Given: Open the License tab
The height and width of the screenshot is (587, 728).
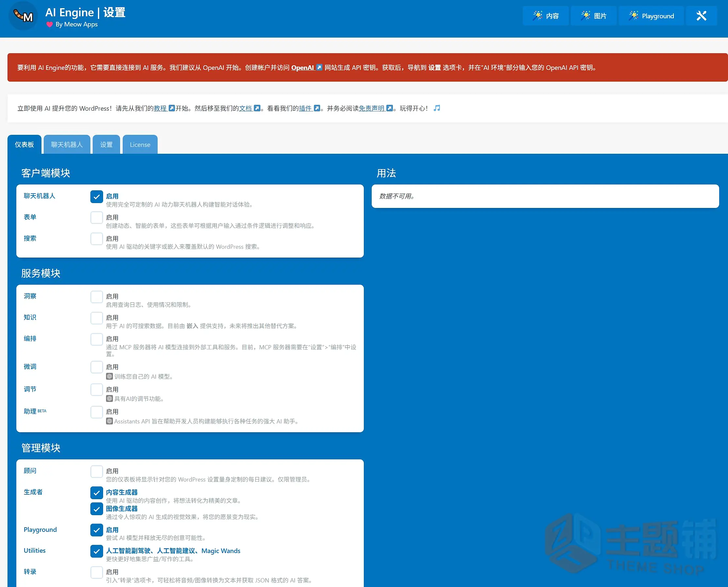Looking at the screenshot, I should pos(140,145).
